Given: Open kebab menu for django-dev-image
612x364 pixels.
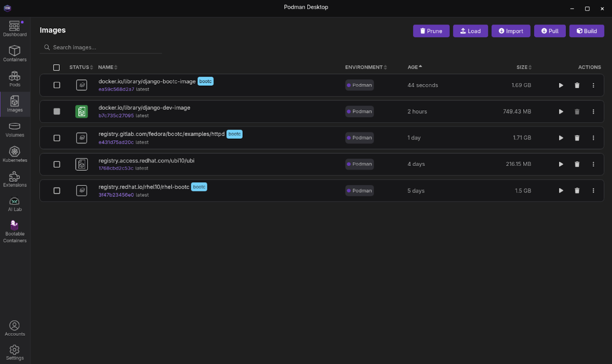Looking at the screenshot, I should tap(593, 111).
